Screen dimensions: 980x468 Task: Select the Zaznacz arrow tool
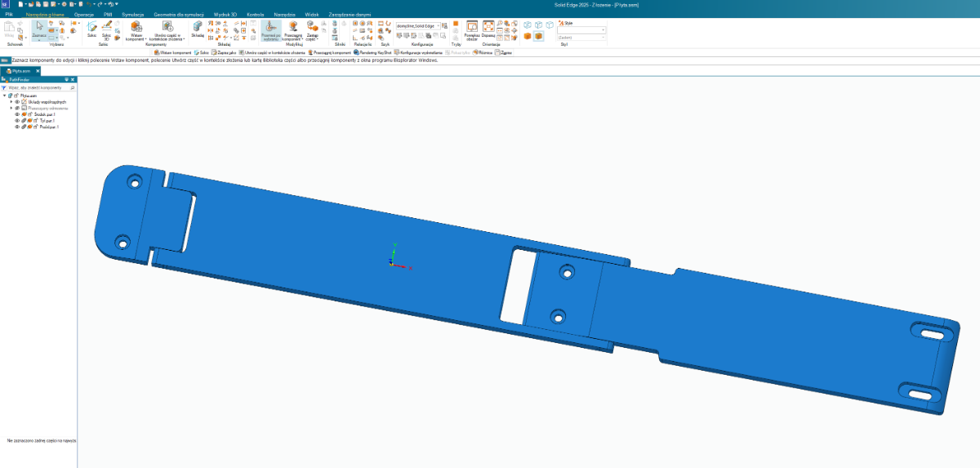pyautogui.click(x=38, y=28)
